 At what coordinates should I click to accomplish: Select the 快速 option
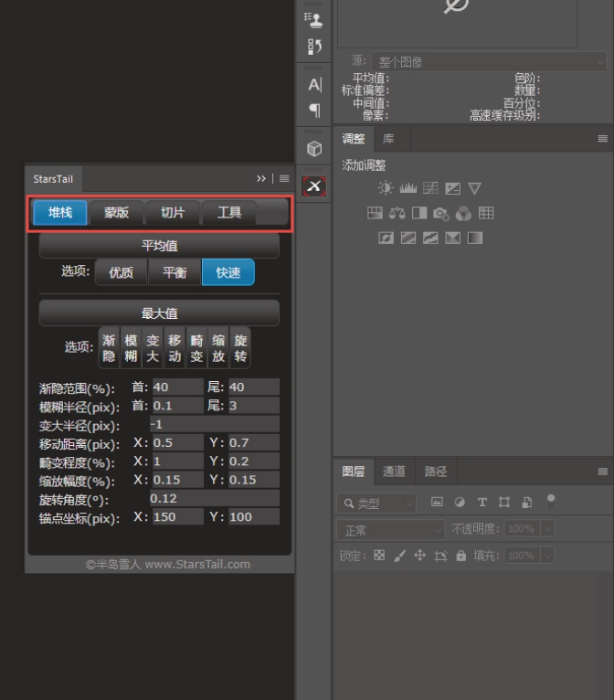tap(228, 272)
